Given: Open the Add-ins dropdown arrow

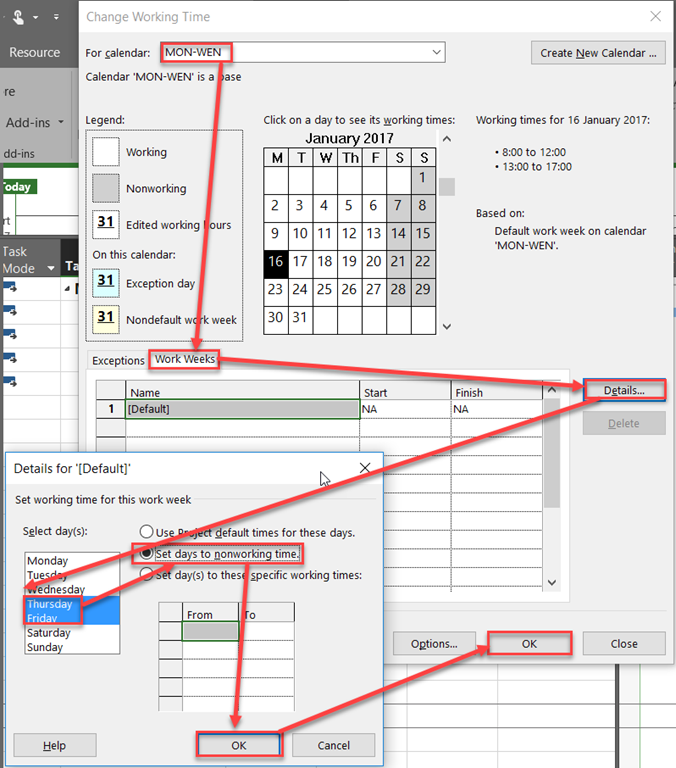Looking at the screenshot, I should pos(61,123).
